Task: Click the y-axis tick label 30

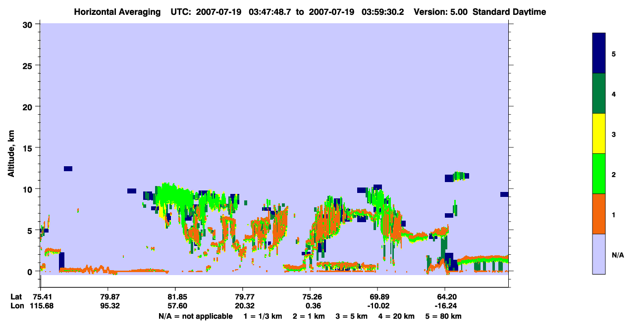Action: click(x=29, y=24)
